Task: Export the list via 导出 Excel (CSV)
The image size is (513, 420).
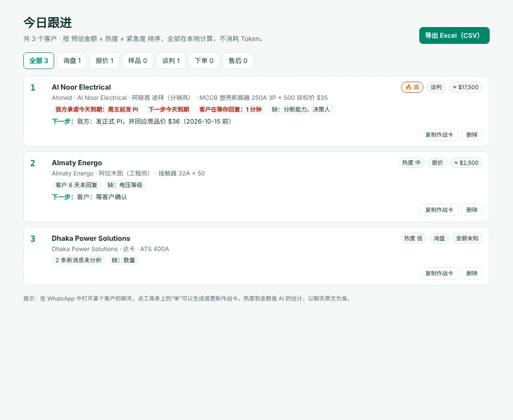Action: click(454, 35)
